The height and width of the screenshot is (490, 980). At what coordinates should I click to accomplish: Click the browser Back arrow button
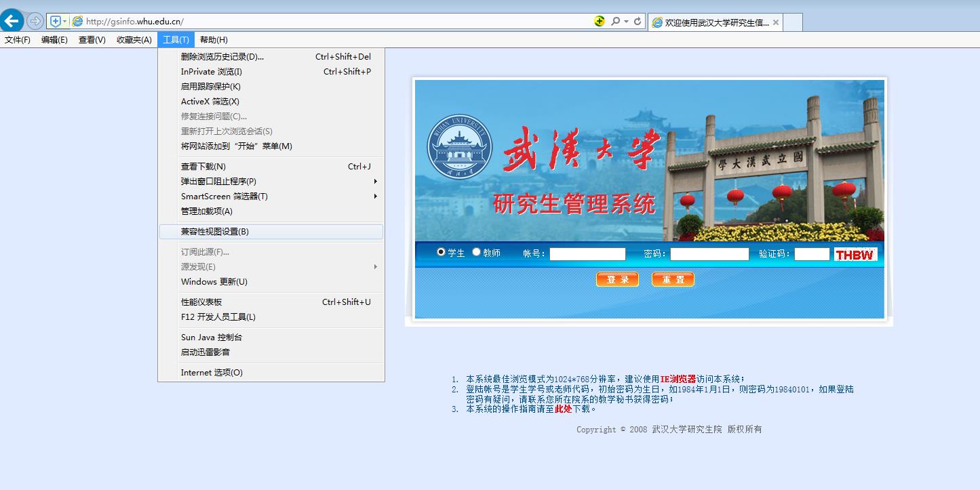point(12,21)
